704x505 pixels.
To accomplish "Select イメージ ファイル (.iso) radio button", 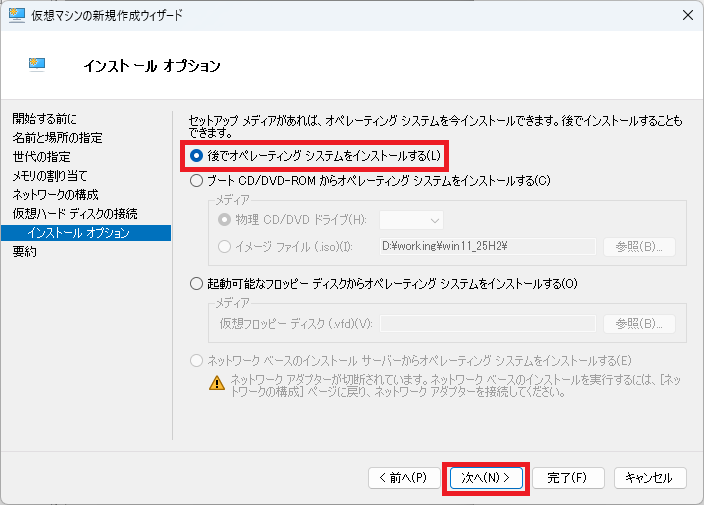I will (x=224, y=246).
